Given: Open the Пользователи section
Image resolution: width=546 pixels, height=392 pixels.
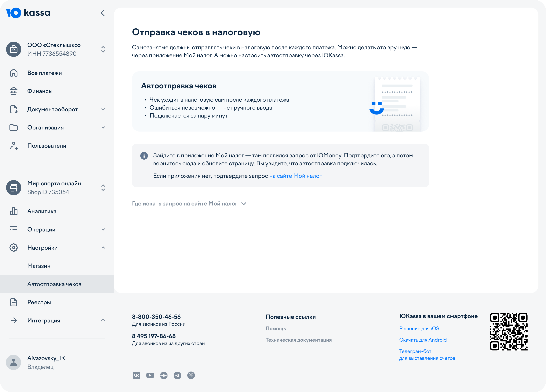Looking at the screenshot, I should pyautogui.click(x=47, y=146).
